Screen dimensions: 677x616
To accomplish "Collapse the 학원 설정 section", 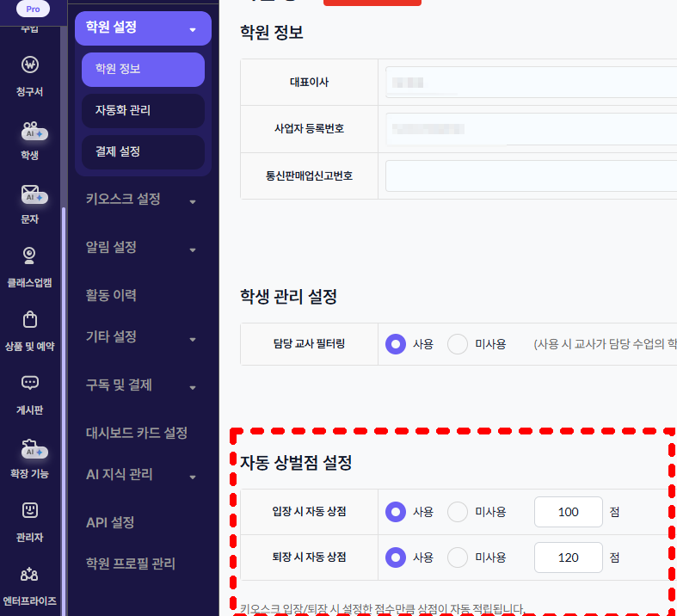I will pos(143,28).
